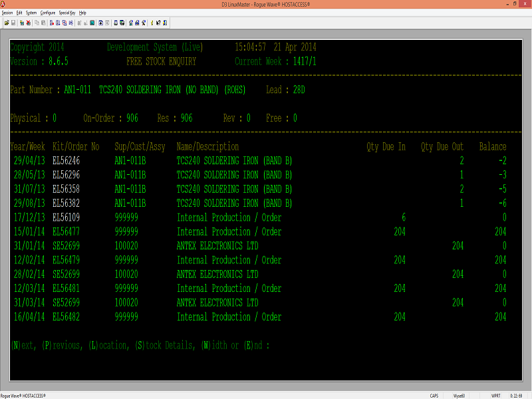
Task: Click On-Order value 906
Action: (x=132, y=118)
